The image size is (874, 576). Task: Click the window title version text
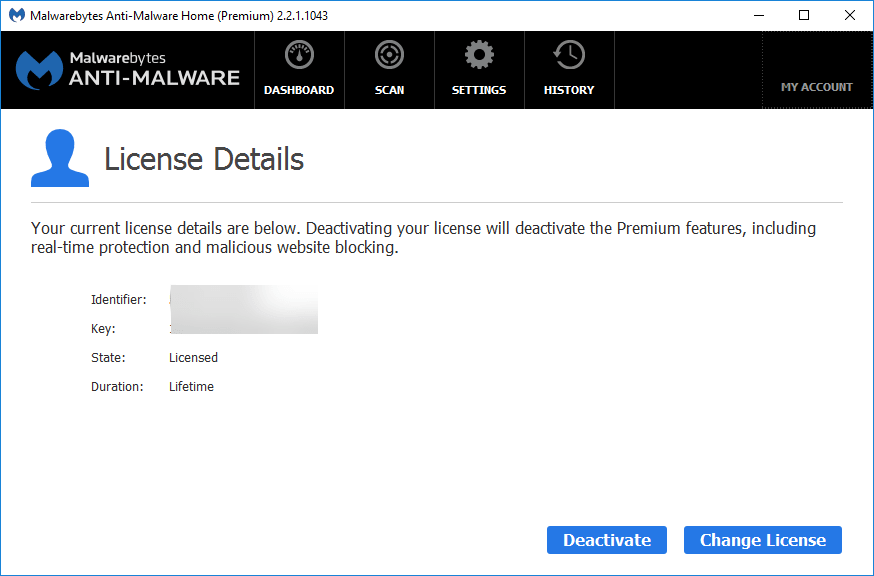179,16
